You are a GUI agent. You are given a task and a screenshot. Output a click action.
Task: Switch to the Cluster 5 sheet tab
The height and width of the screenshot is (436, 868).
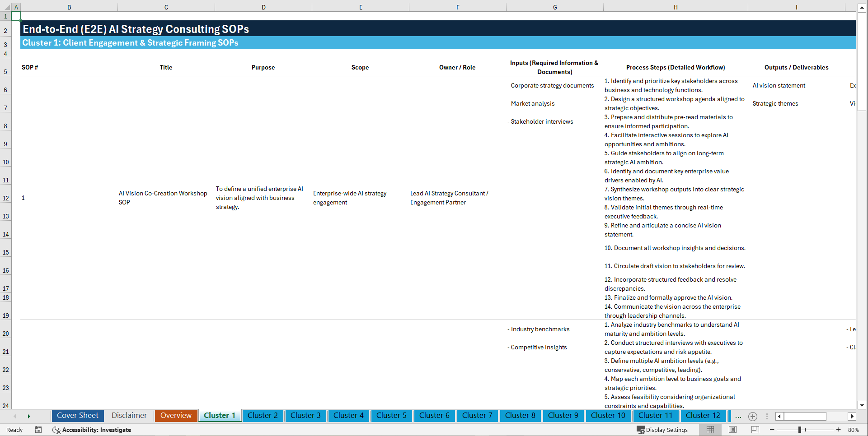coord(391,416)
